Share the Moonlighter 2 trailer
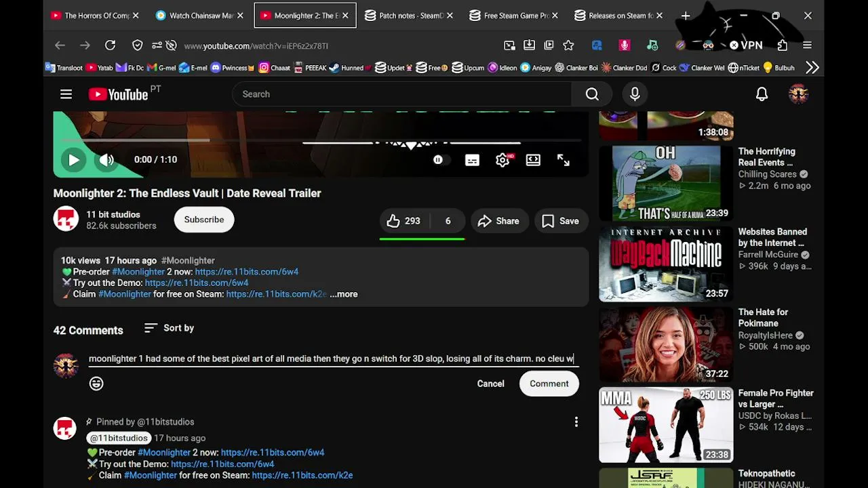The image size is (868, 488). point(498,221)
